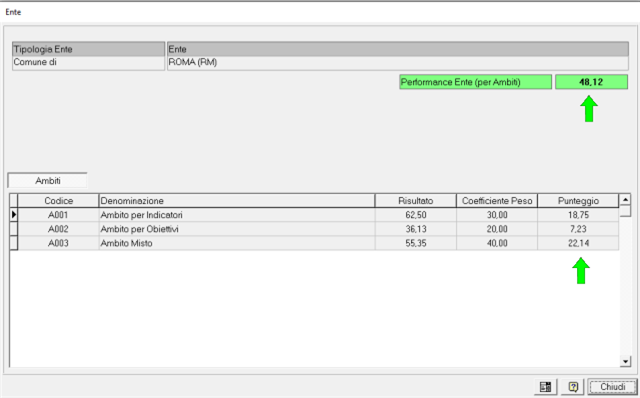Viewport: 640px width, 398px height.
Task: Click the Performance Ente value 48,12
Action: [591, 82]
